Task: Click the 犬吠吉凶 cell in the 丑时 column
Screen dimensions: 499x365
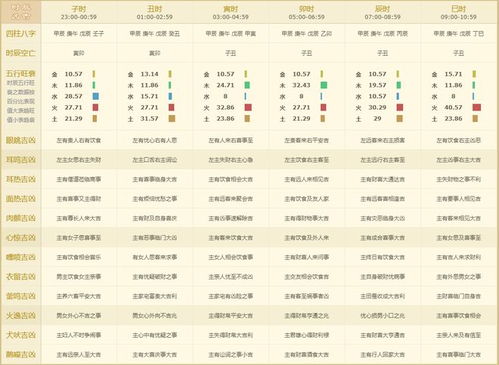Action: click(x=155, y=335)
